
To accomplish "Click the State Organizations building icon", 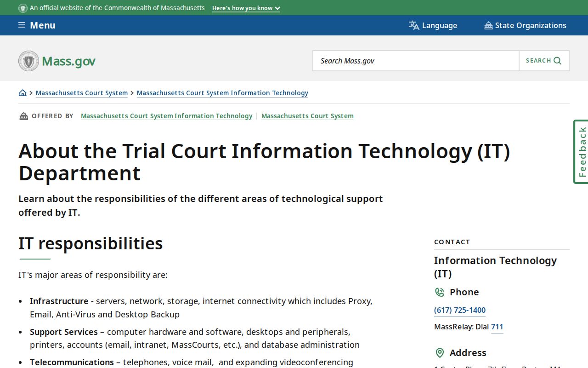I will pyautogui.click(x=488, y=26).
